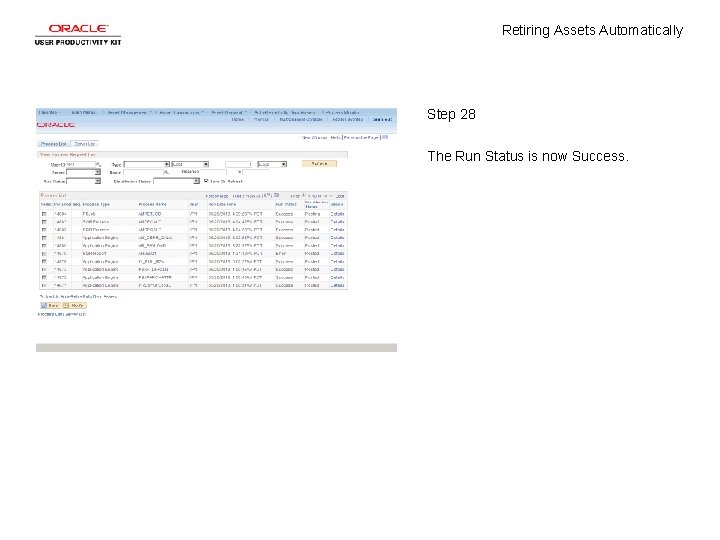Screen dimensions: 720x540
Task: Click into the Name input field
Action: coord(143,173)
